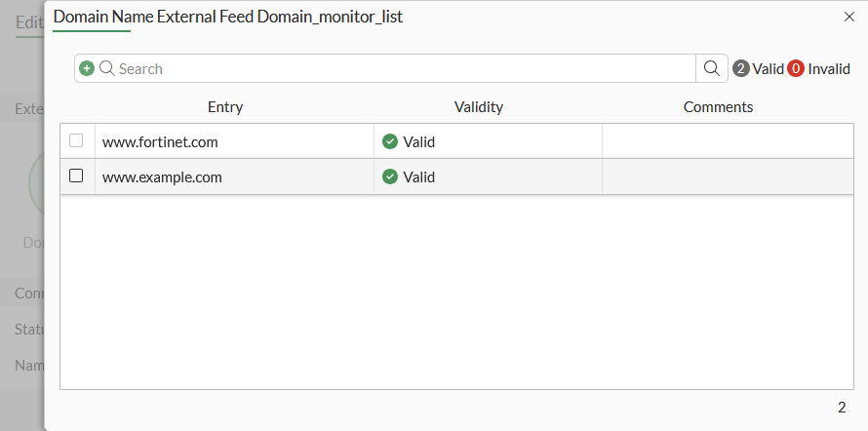The height and width of the screenshot is (431, 868).
Task: Click the Comments column header
Action: tap(718, 107)
